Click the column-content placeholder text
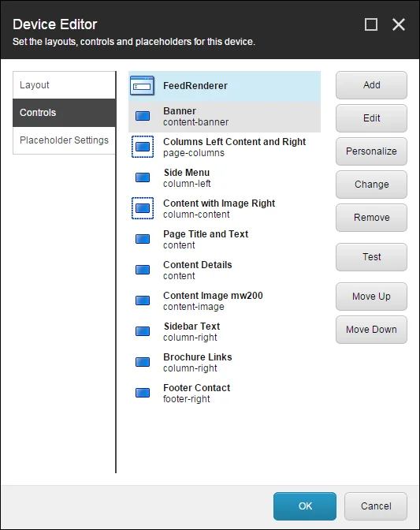Screen dimensions: 420x530 pos(196,215)
